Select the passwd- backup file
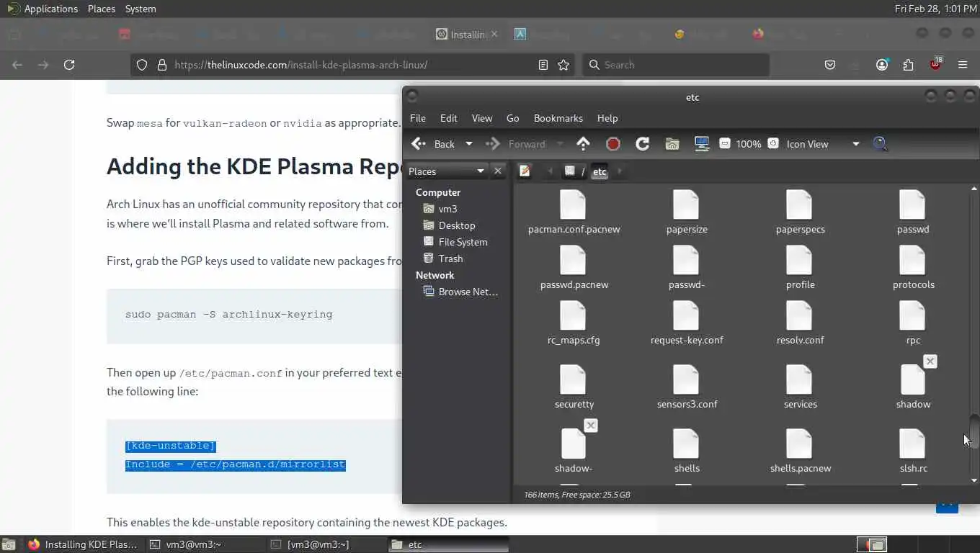Screen dimensions: 980x553 tap(687, 268)
